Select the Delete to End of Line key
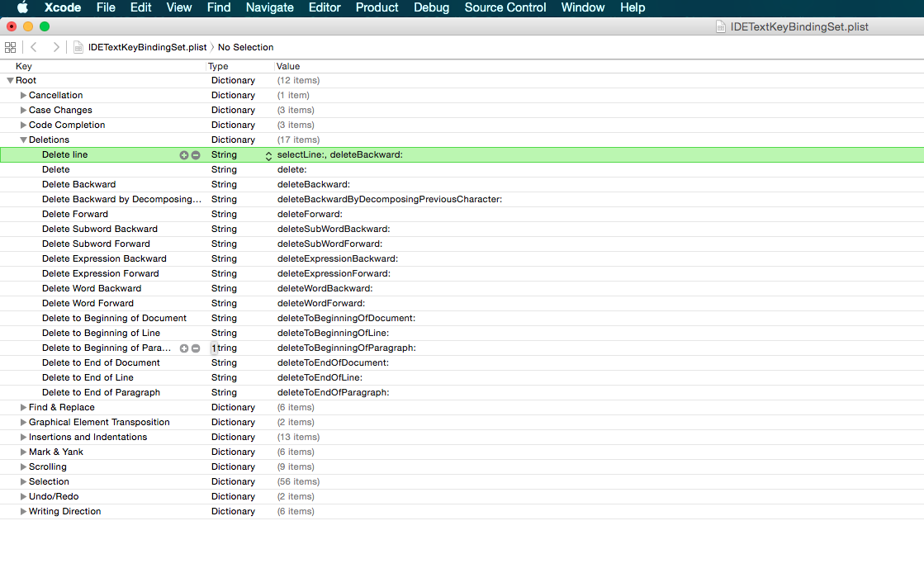 [x=88, y=377]
